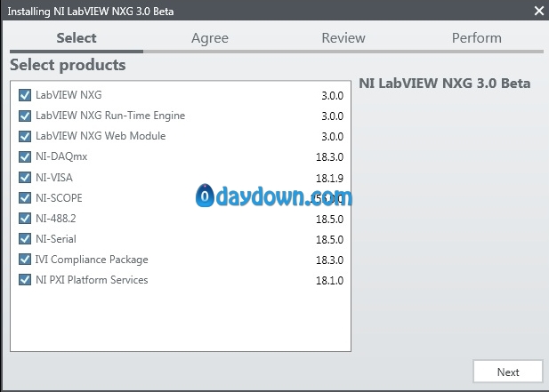
Task: Click version 3.0.0 in the LabVIEW NXG Web Module row
Action: 332,137
